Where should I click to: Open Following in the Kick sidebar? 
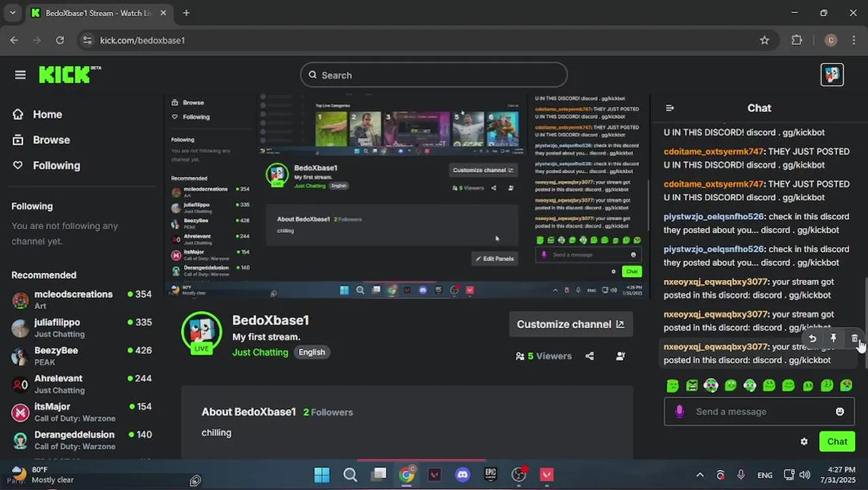pos(46,165)
